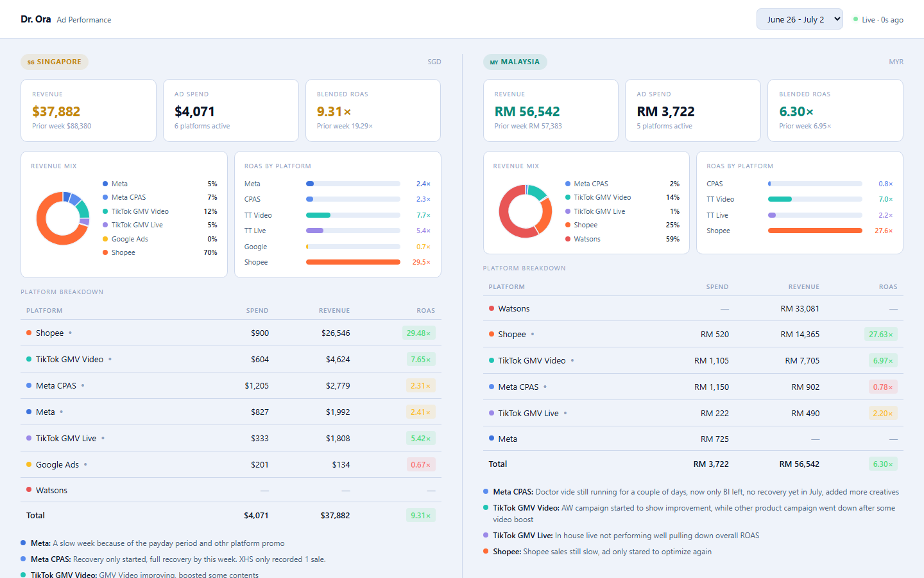Click the 29.48× ROAS badge in Shopee row
The image size is (924, 578).
point(418,333)
